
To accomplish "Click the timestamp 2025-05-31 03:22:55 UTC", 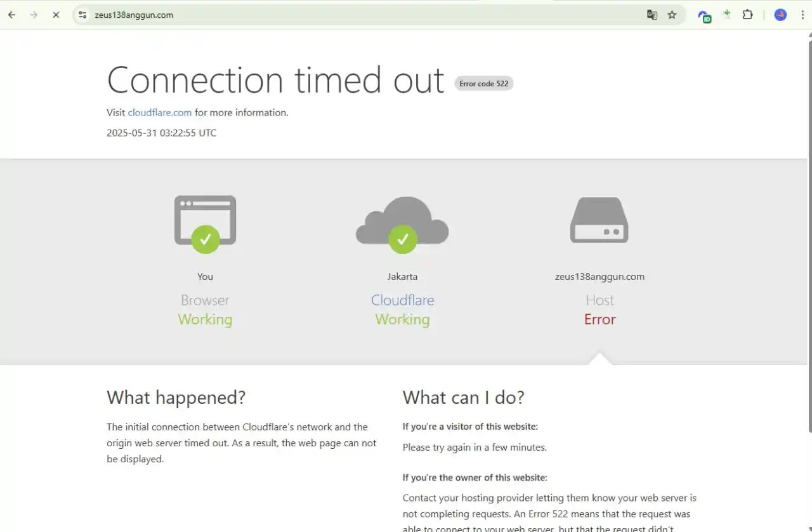I will (161, 133).
